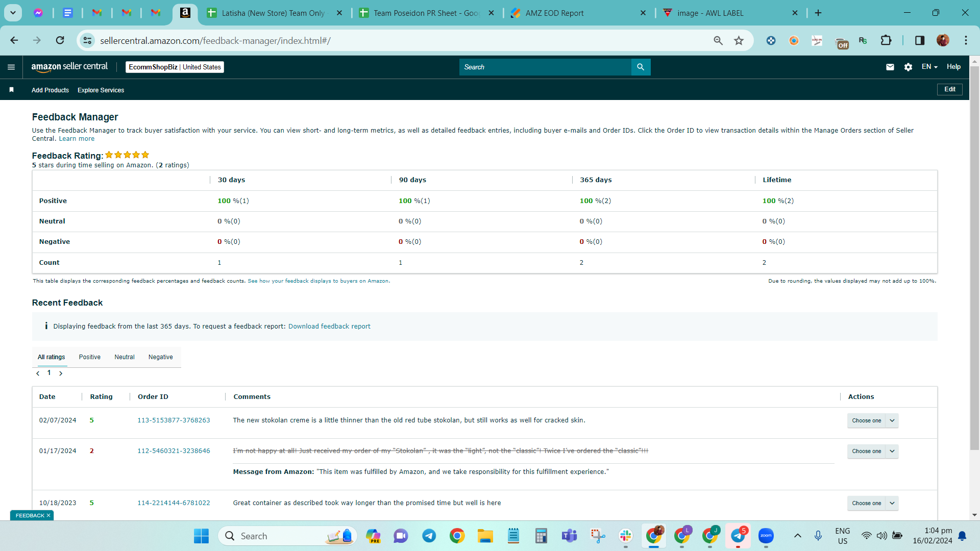Open Calculator from the taskbar
This screenshot has height=551, width=980.
click(x=541, y=536)
